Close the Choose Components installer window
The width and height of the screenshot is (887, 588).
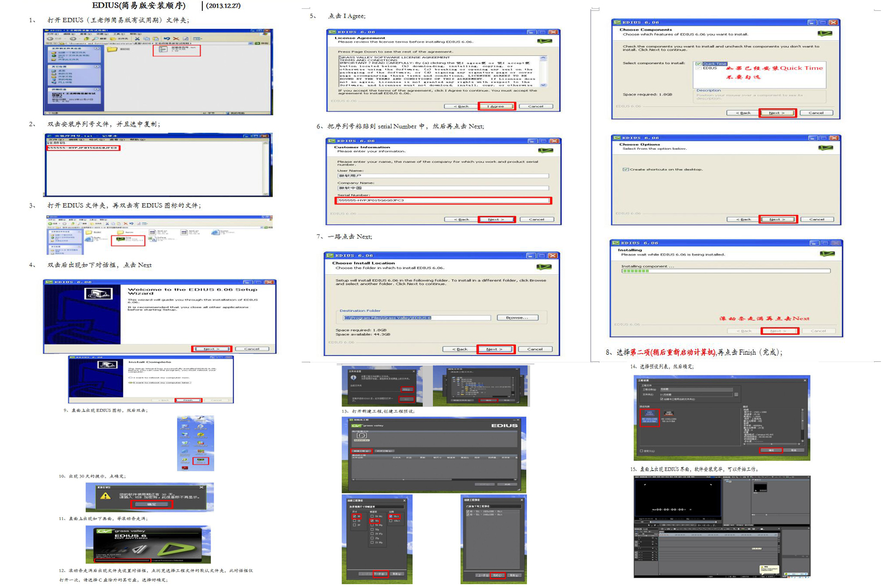[x=833, y=22]
